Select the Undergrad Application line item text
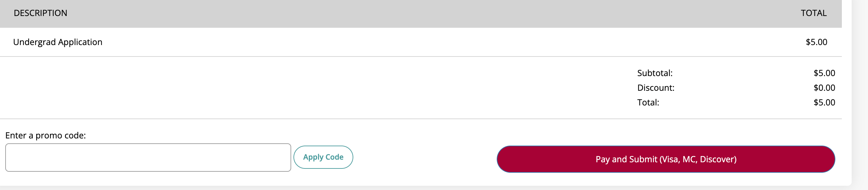Viewport: 868px width, 190px height. [x=58, y=42]
